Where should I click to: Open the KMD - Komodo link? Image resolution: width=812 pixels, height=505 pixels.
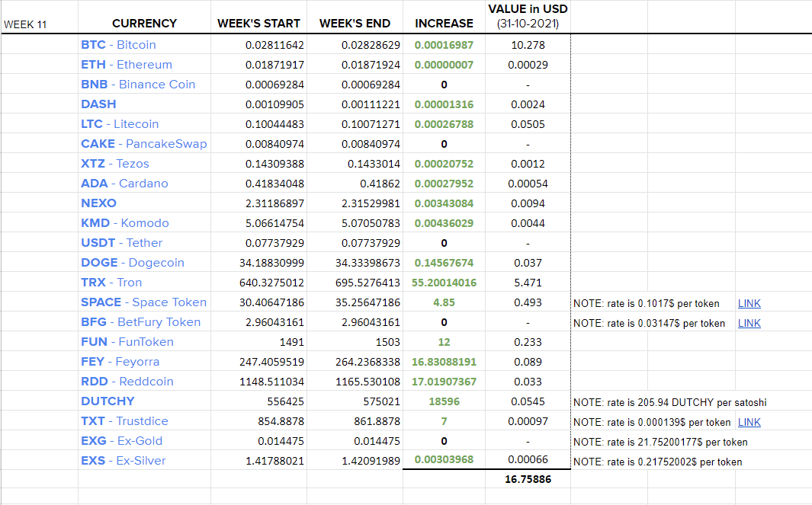pos(125,223)
